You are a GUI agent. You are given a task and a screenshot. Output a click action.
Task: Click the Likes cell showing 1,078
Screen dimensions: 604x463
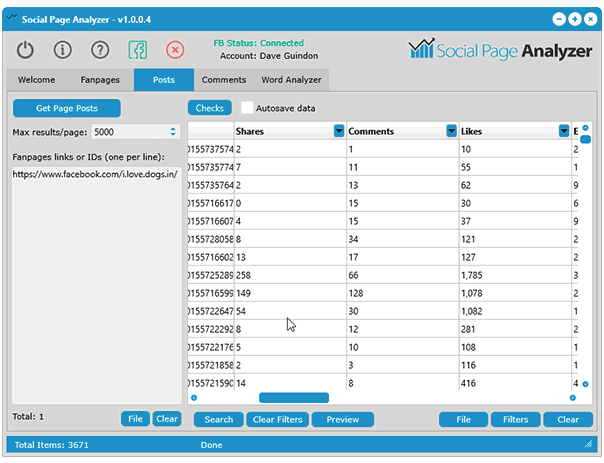(515, 294)
